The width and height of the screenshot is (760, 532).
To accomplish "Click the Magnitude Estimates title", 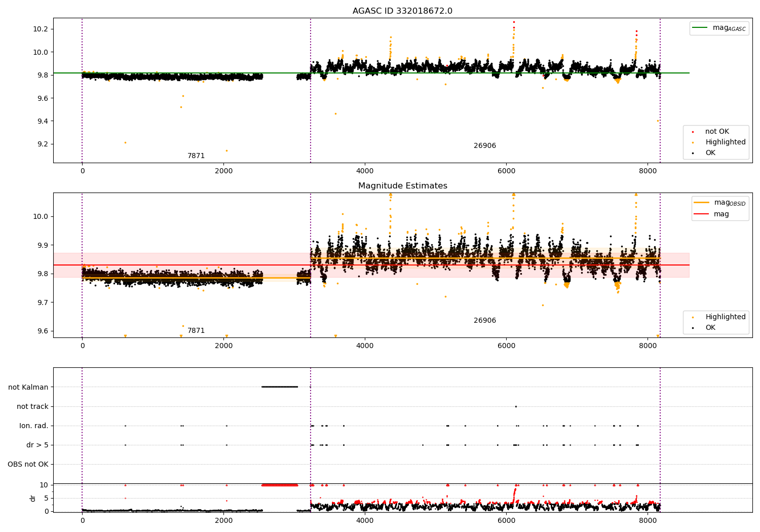I will pos(402,186).
